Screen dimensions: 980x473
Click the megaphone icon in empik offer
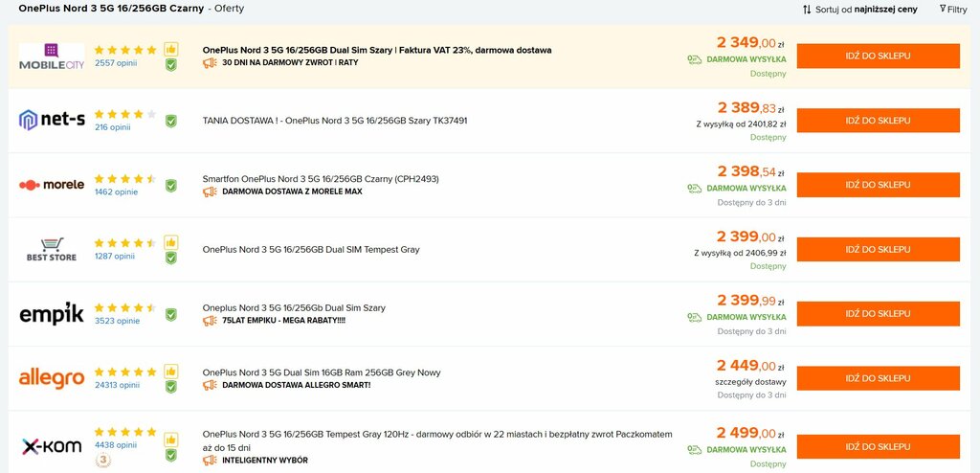[210, 321]
